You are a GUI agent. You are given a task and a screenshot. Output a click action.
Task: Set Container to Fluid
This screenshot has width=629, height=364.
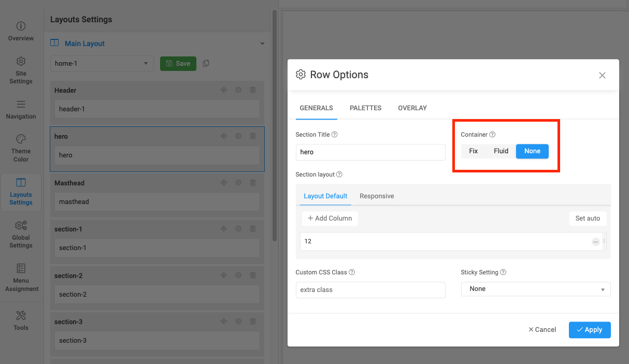[x=501, y=151]
